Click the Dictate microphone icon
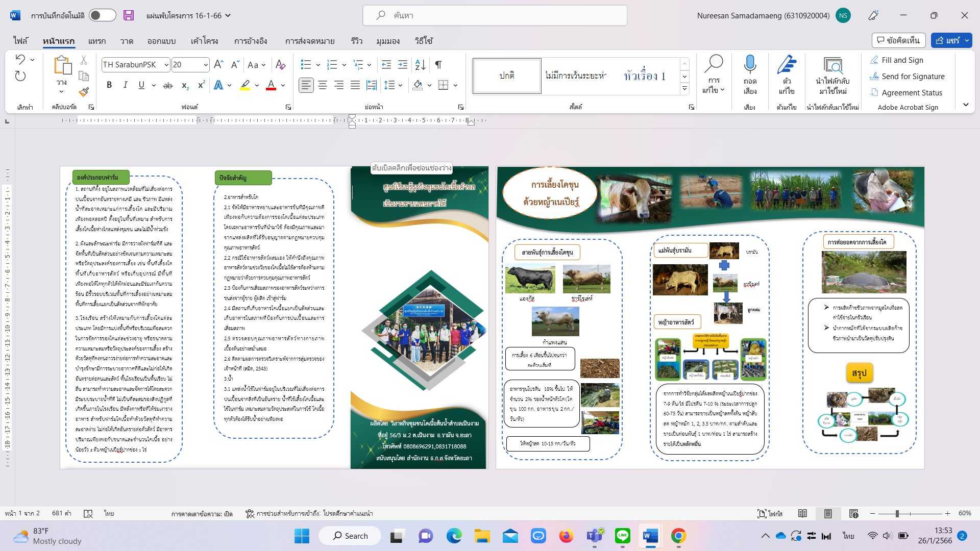980x551 pixels. [x=750, y=65]
